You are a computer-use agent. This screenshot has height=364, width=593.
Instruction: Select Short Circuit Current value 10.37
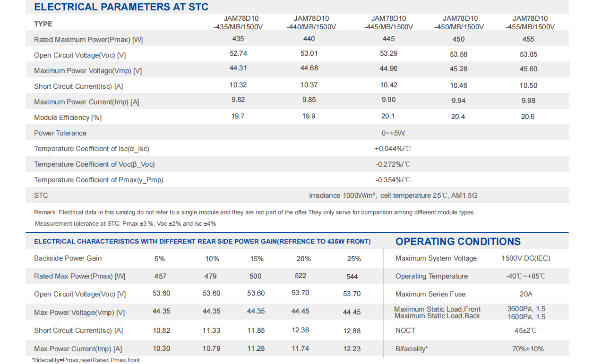pos(309,85)
